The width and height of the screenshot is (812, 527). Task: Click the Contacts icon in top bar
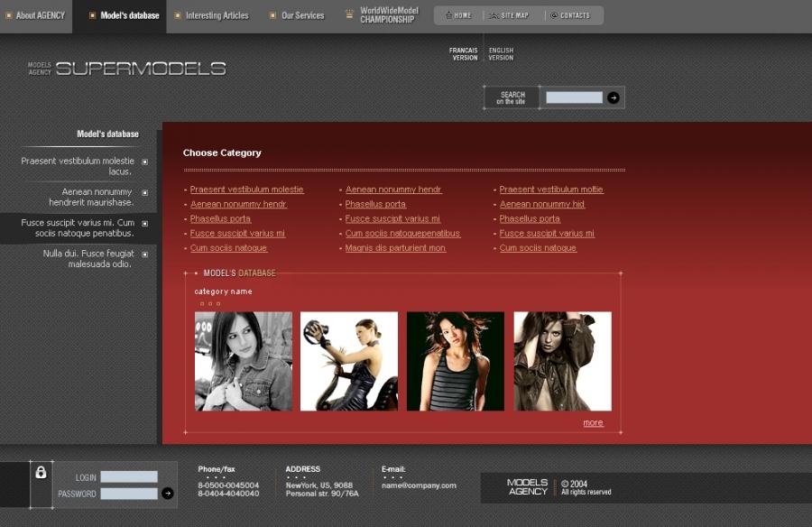554,15
